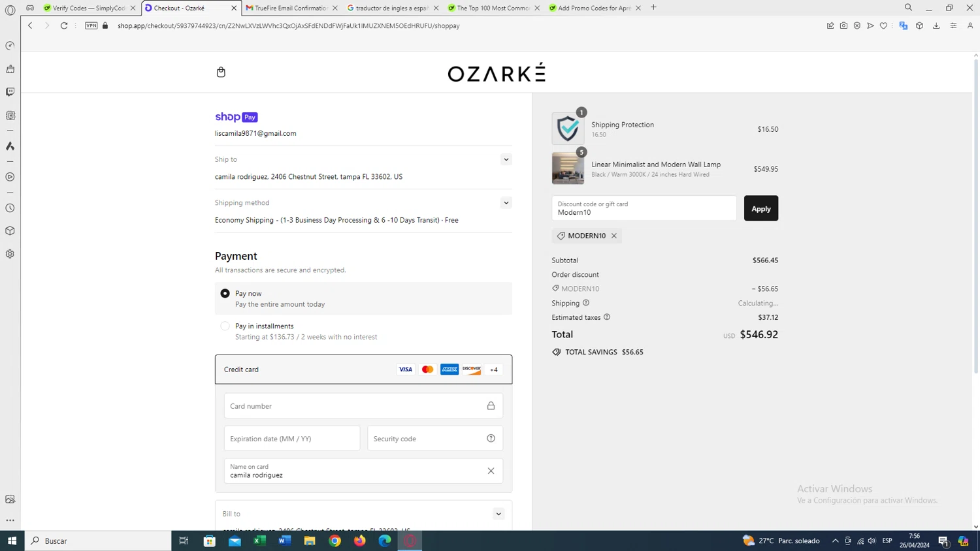Click the liscamila9871@gmail.com email text
Image resolution: width=980 pixels, height=551 pixels.
255,133
